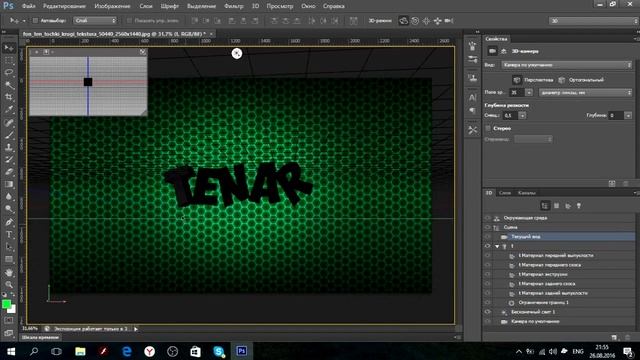Select the History Brush tool
The width and height of the screenshot is (640, 360).
point(9,160)
